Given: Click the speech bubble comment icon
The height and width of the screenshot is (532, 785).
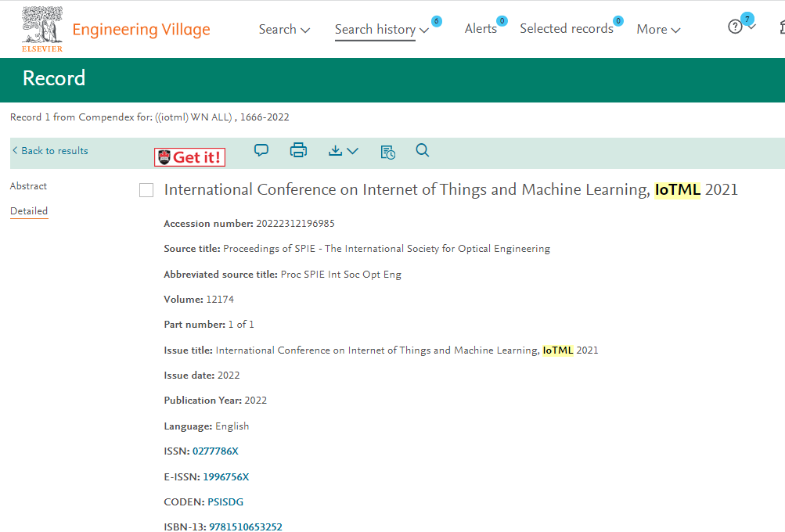Looking at the screenshot, I should (x=261, y=150).
